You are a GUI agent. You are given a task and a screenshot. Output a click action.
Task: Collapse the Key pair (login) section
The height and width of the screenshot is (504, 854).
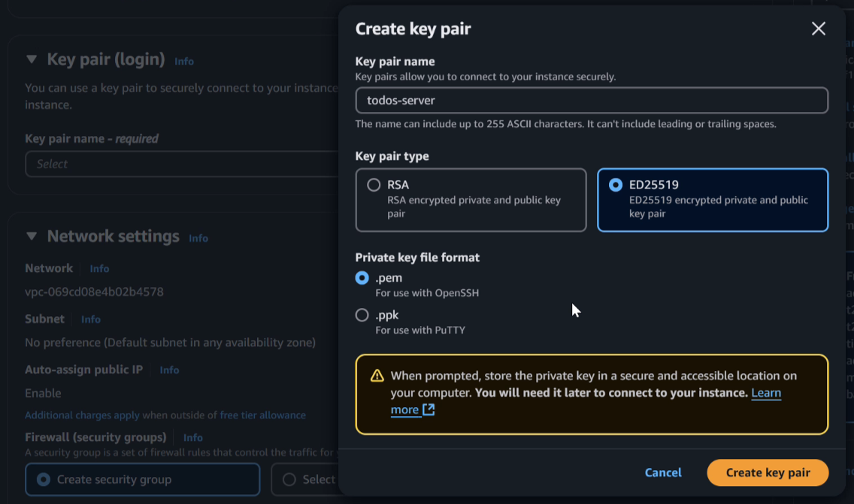tap(32, 59)
